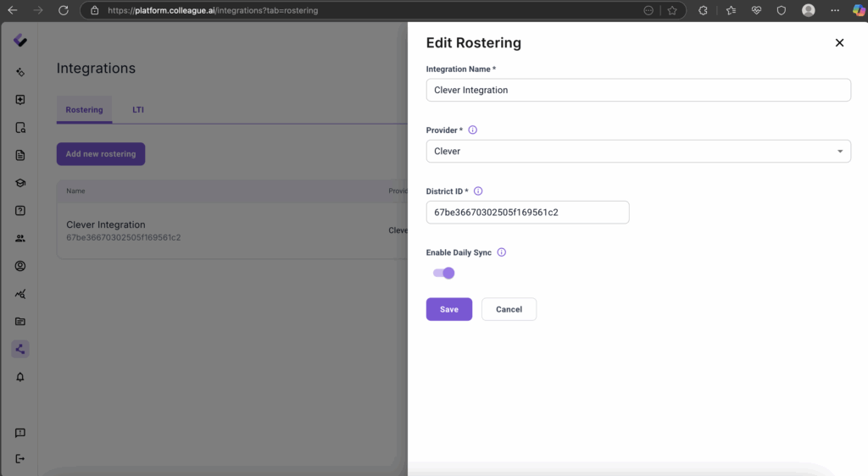This screenshot has width=868, height=476.
Task: Click the info icon beside District ID
Action: pos(478,191)
